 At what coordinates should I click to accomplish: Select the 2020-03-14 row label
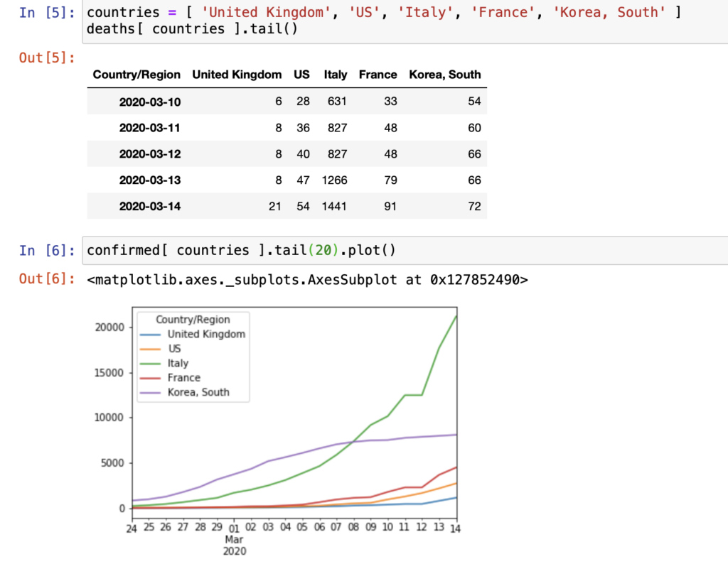150,207
